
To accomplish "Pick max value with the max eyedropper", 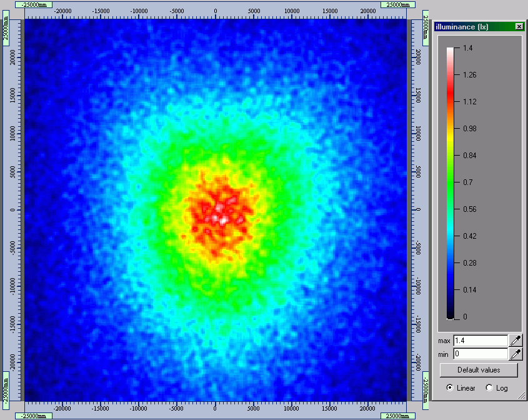I will tap(516, 341).
